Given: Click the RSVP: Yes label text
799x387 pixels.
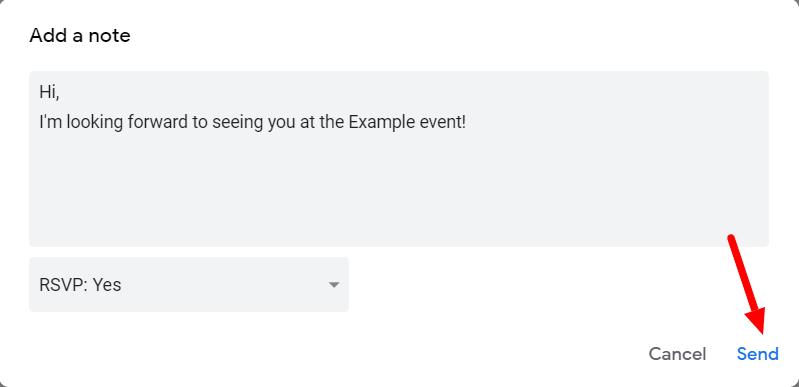Looking at the screenshot, I should pos(80,285).
